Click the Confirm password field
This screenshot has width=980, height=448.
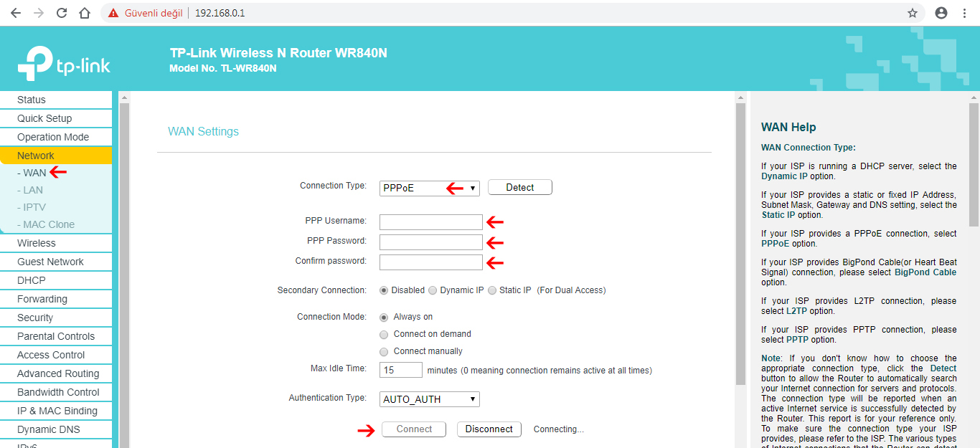431,262
